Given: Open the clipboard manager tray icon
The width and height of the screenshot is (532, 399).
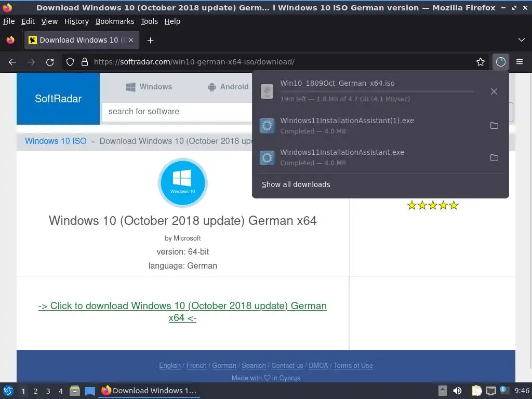Looking at the screenshot, I should (476, 391).
